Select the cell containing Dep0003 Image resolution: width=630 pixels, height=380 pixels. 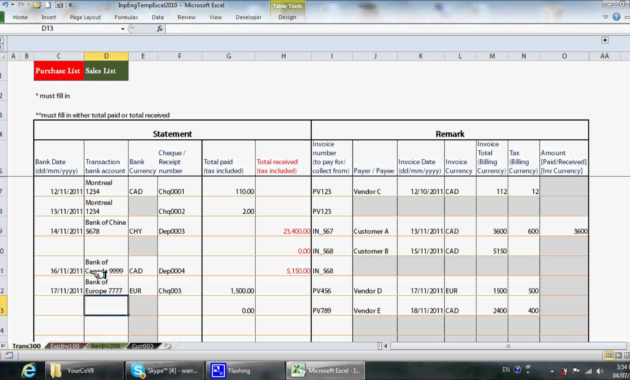(x=180, y=226)
